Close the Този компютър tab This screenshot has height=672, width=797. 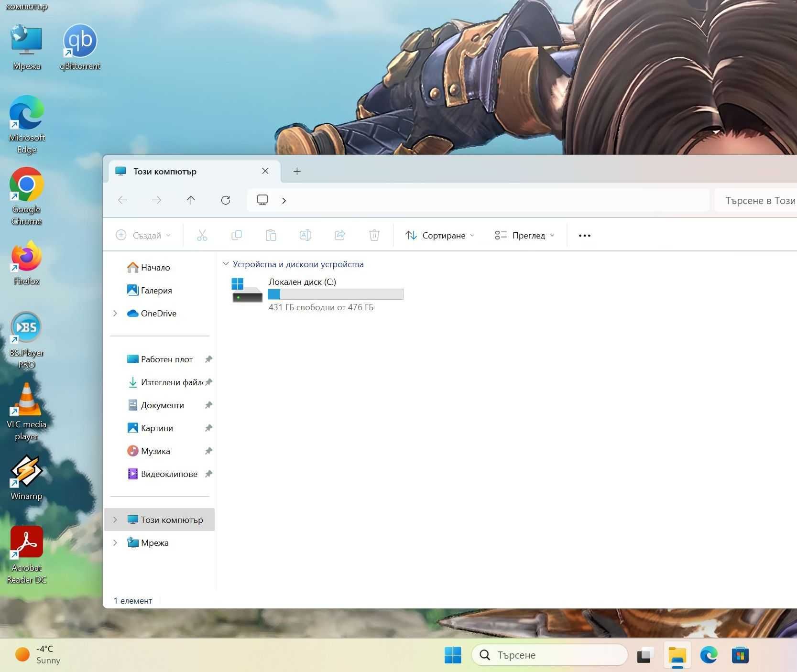coord(265,171)
